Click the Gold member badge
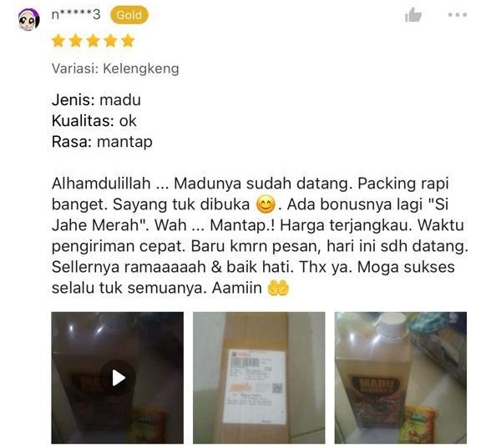 129,15
